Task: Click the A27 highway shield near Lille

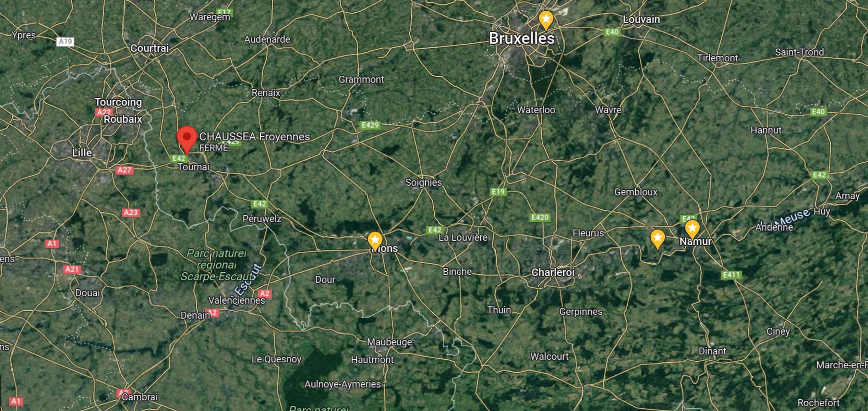Action: tap(124, 170)
